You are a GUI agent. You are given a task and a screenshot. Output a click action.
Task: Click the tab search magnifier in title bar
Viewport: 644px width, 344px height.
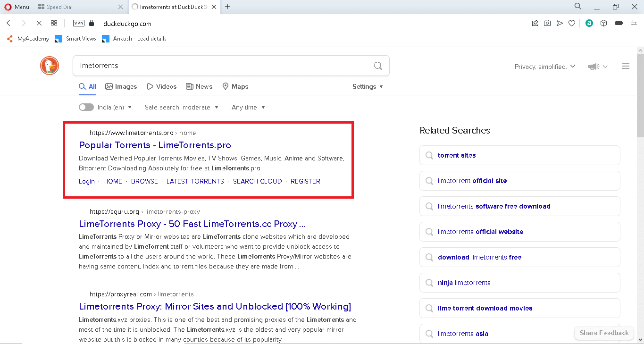578,7
